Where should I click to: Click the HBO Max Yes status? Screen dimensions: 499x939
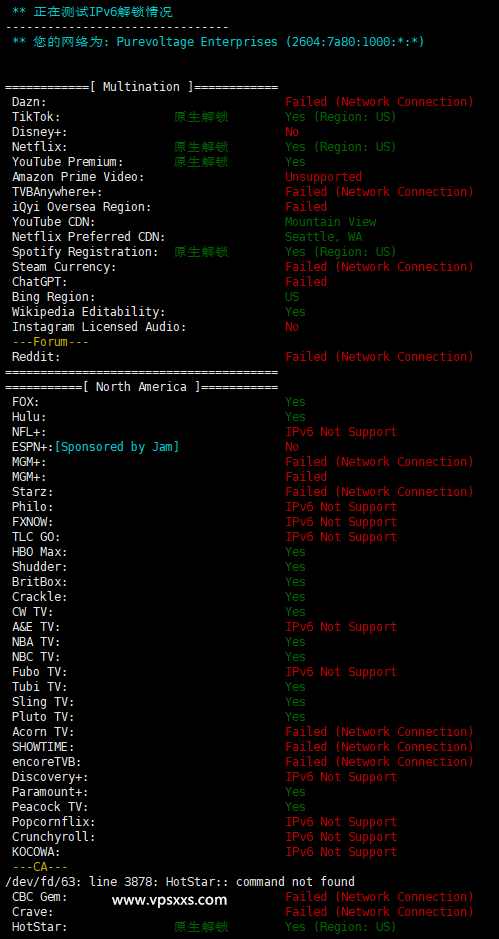tap(295, 552)
